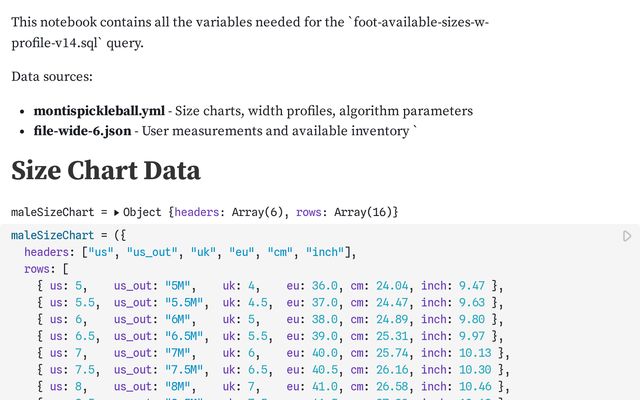Run the maleSizeChart cell with play icon

coord(627,236)
